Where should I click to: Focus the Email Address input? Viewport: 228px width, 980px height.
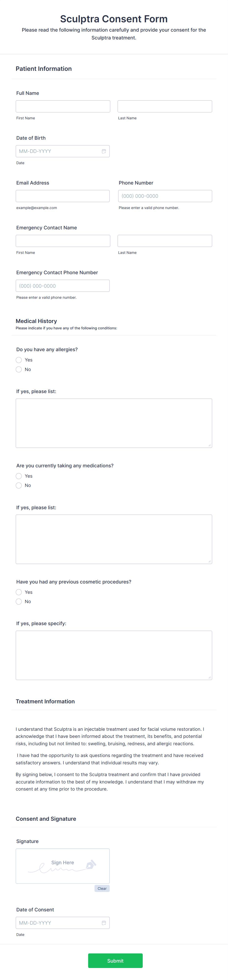pyautogui.click(x=63, y=196)
